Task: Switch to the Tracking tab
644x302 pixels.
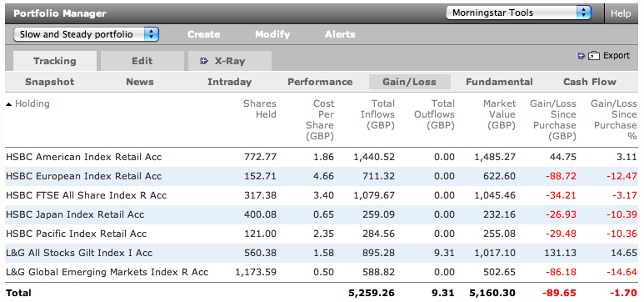Action: (x=55, y=61)
